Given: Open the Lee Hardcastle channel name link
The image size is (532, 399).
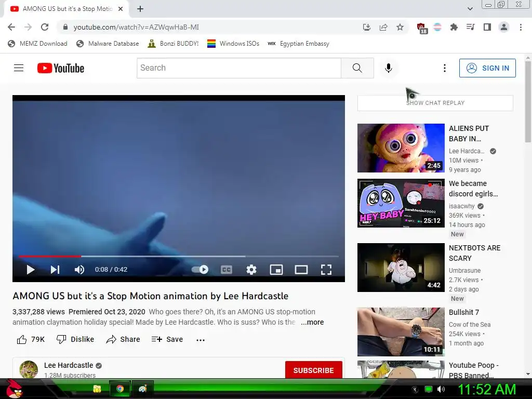Looking at the screenshot, I should [69, 365].
